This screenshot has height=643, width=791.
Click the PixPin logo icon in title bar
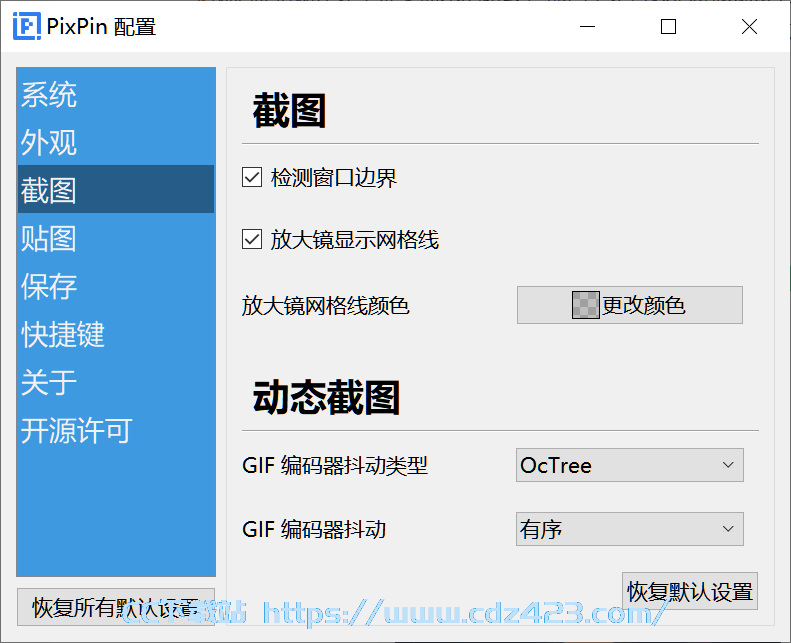27,26
